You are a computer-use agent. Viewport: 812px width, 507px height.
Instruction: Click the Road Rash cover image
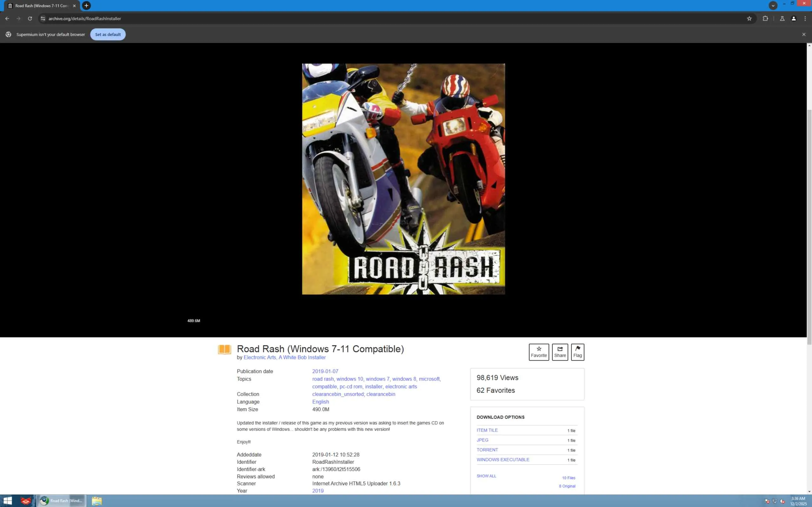click(403, 179)
